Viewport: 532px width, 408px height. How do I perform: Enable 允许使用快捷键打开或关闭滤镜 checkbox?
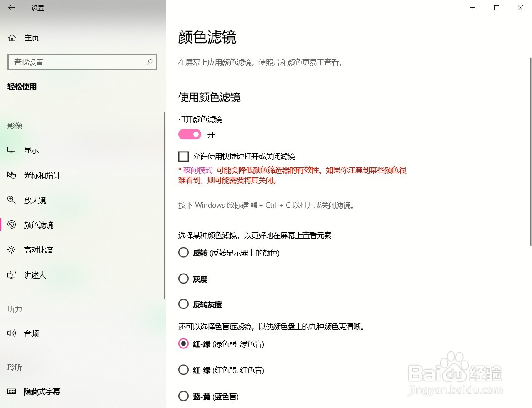point(183,156)
